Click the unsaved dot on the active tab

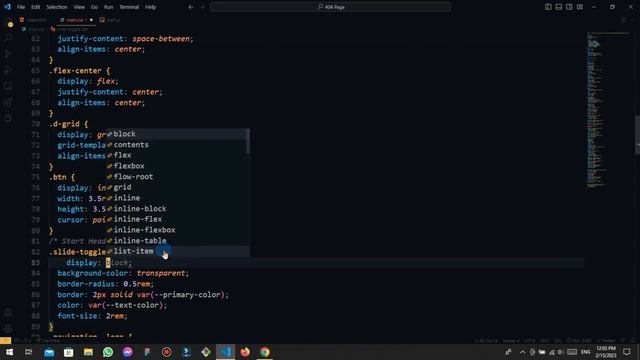click(91, 20)
